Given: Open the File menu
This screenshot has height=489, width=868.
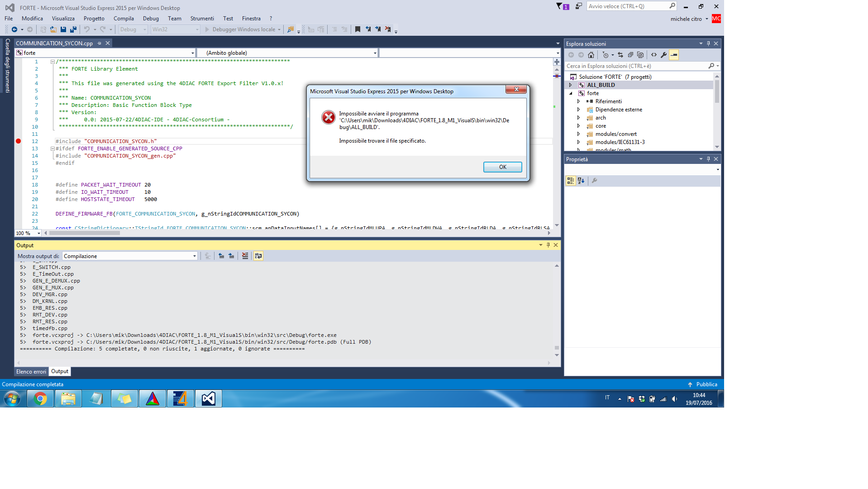Looking at the screenshot, I should click(x=9, y=19).
